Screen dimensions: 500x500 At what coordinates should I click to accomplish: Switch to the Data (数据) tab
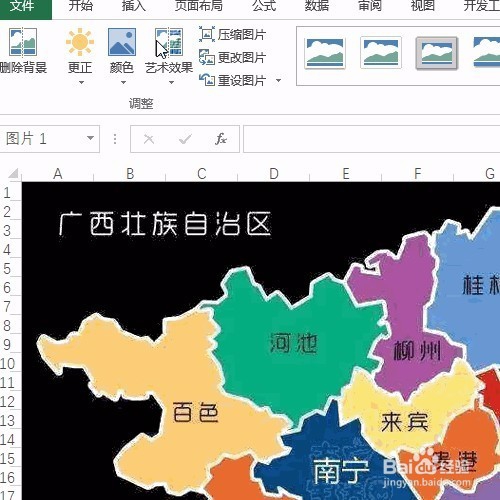(x=317, y=6)
